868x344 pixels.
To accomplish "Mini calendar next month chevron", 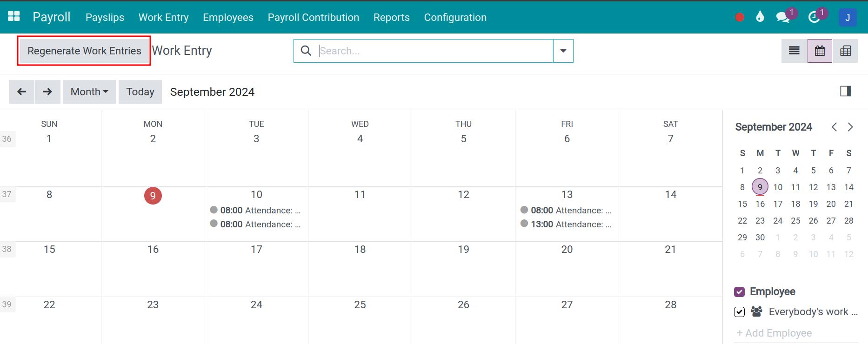I will pos(850,127).
